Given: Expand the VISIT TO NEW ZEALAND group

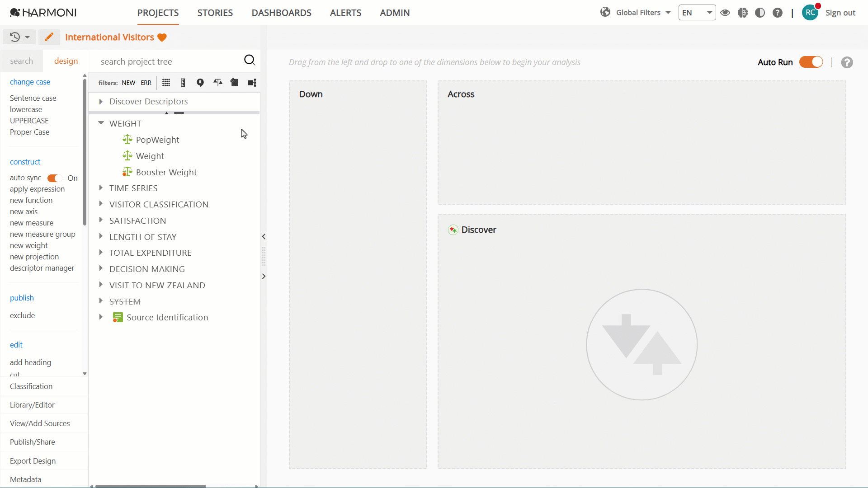Looking at the screenshot, I should tap(101, 285).
